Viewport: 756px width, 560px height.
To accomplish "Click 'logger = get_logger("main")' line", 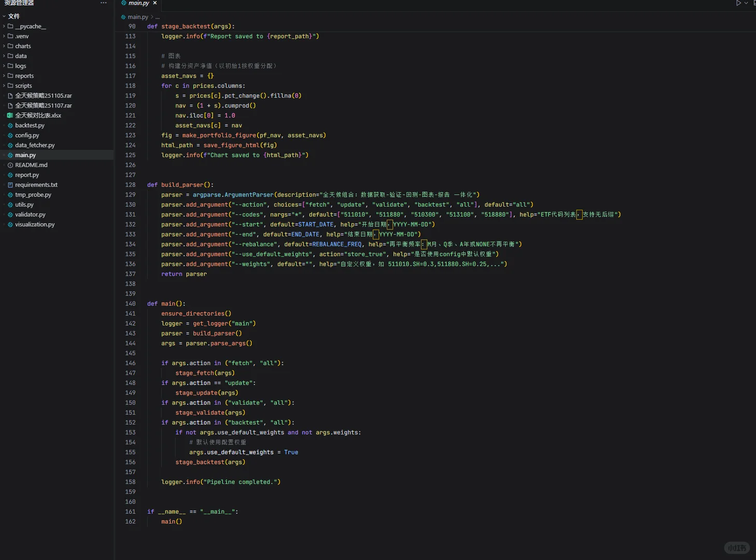I will (208, 324).
